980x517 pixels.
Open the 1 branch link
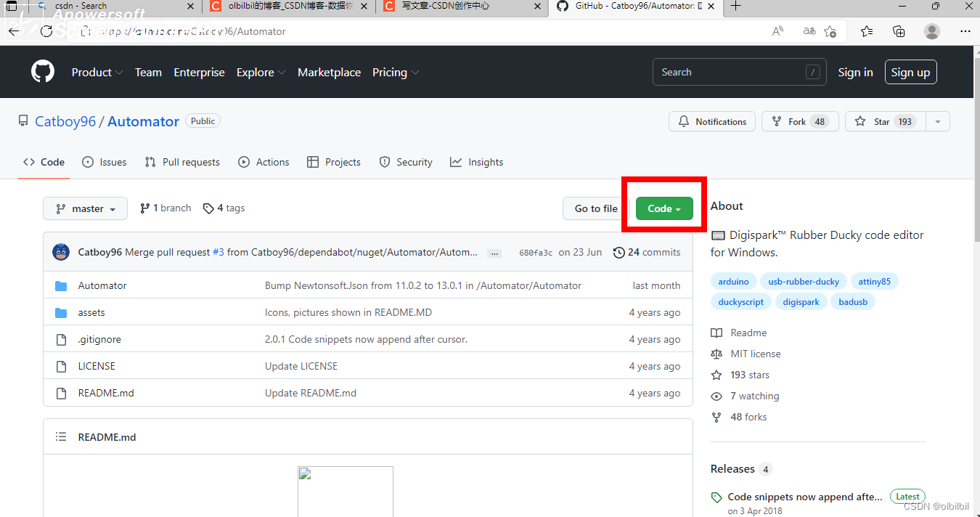(166, 208)
